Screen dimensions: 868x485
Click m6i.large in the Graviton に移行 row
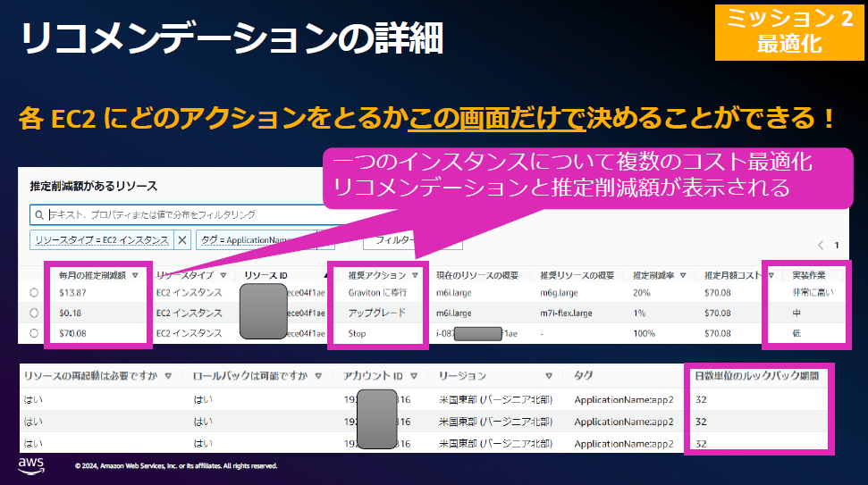pyautogui.click(x=453, y=293)
